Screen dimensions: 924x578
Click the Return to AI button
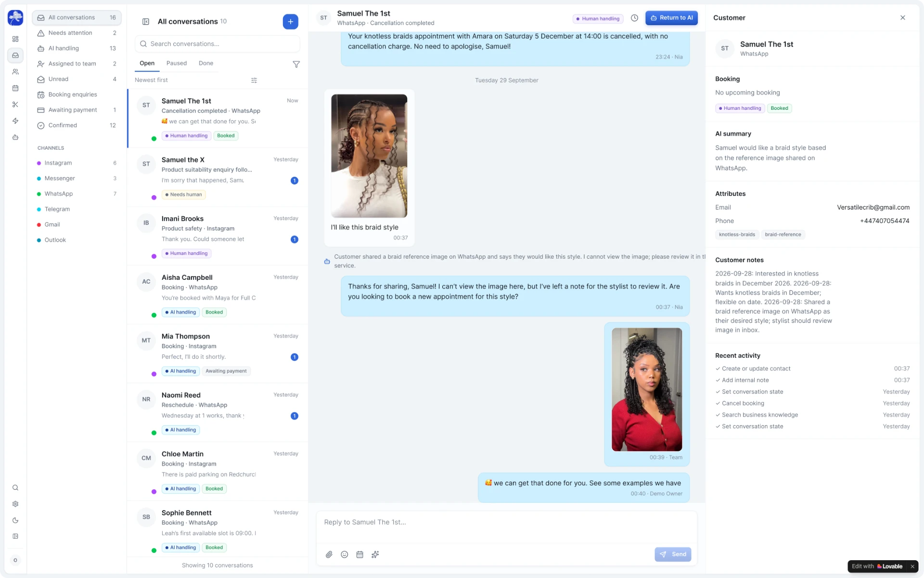point(672,18)
